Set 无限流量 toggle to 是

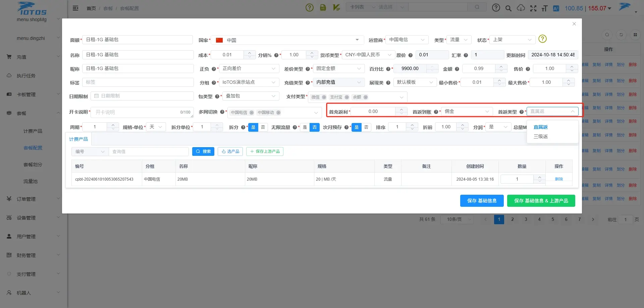[305, 127]
